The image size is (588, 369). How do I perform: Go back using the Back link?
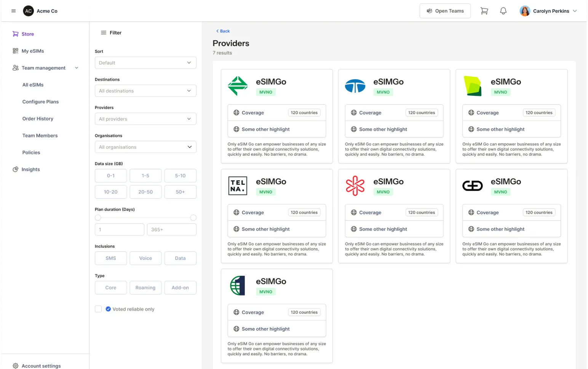coord(223,31)
